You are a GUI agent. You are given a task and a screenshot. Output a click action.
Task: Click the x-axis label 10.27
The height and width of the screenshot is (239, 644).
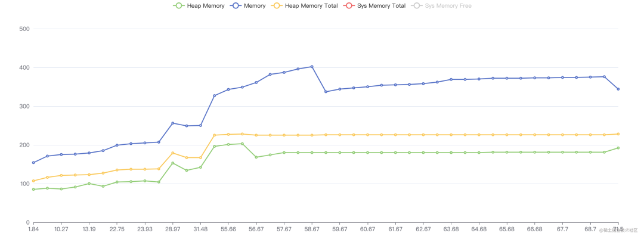(x=61, y=229)
